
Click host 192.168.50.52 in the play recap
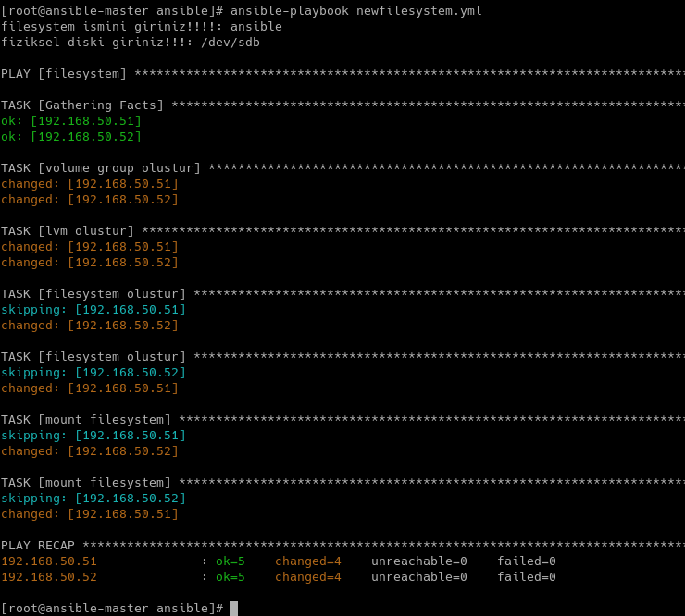coord(49,577)
